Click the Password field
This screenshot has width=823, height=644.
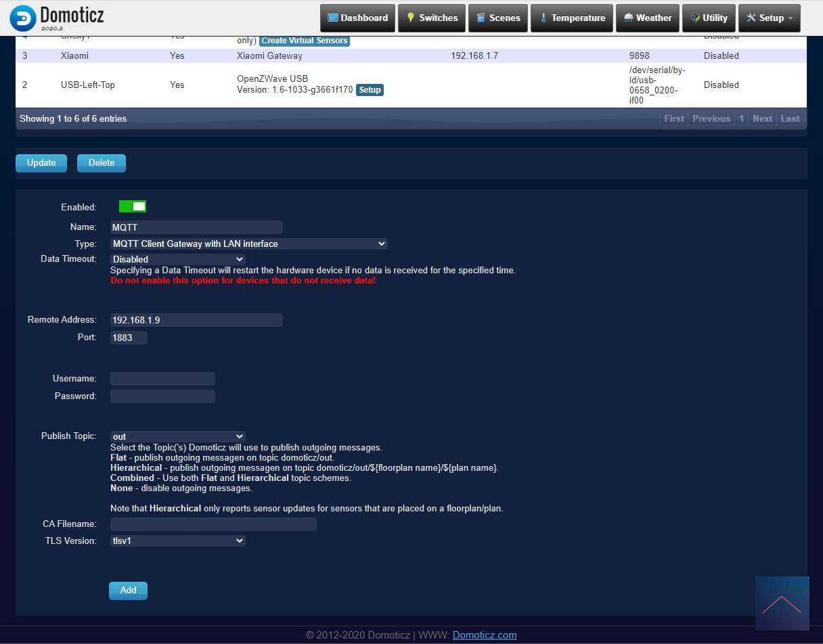tap(162, 396)
